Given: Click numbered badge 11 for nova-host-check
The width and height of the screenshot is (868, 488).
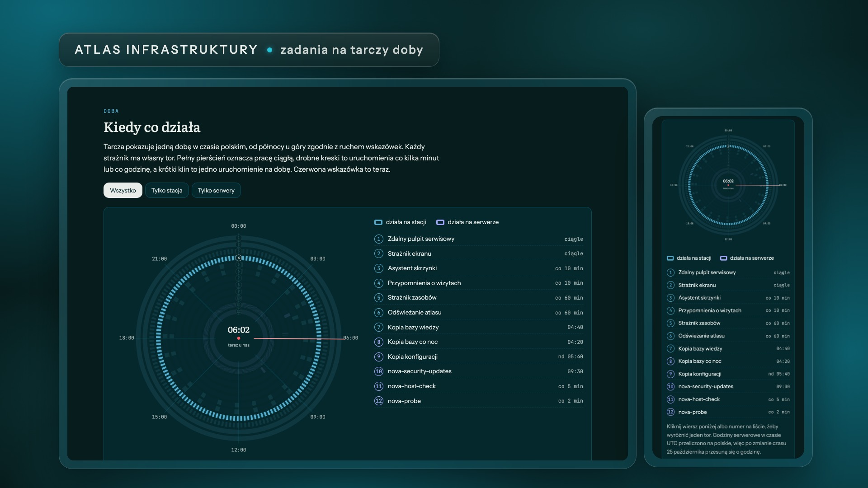Looking at the screenshot, I should pos(379,386).
